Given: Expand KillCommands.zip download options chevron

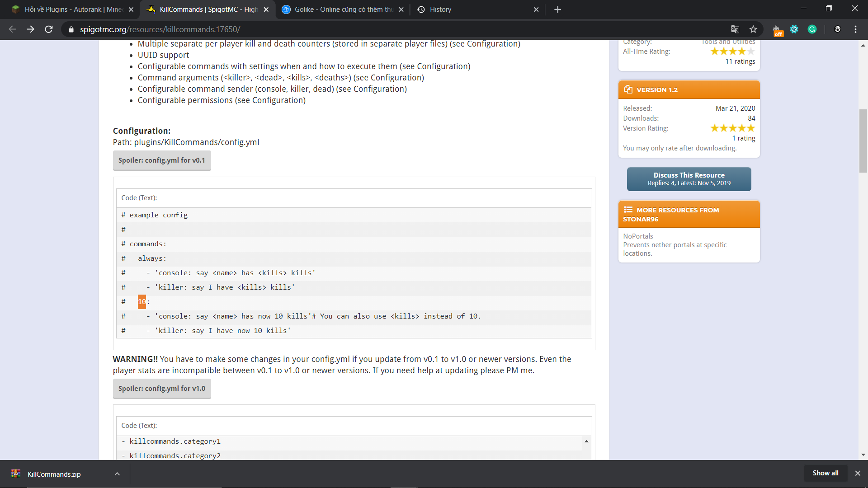Looking at the screenshot, I should pos(117,474).
